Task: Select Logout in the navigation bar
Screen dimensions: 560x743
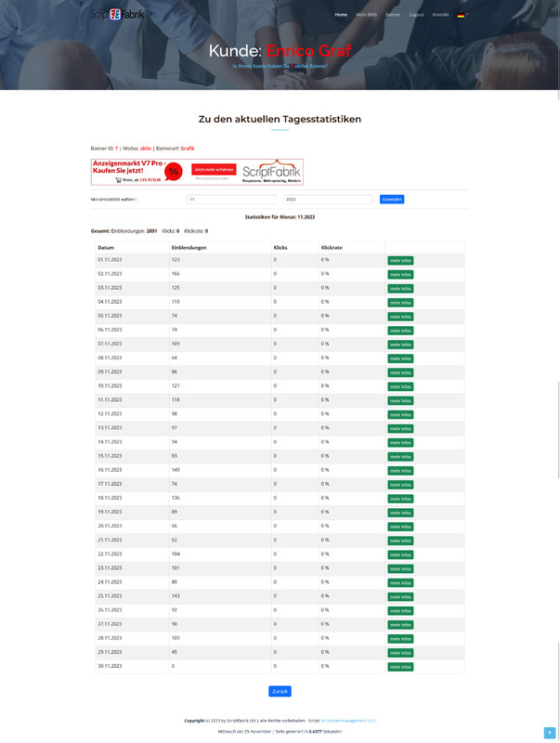Action: [416, 15]
